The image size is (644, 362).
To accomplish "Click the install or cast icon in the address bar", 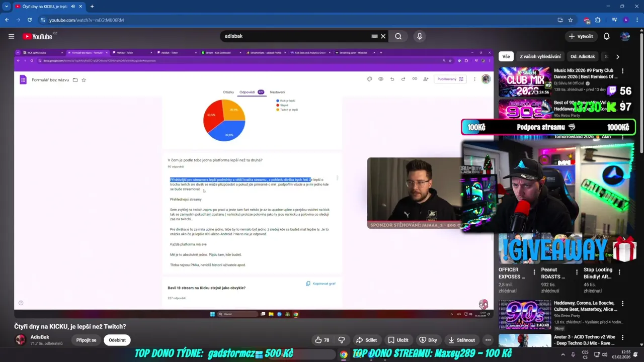I will click(560, 20).
